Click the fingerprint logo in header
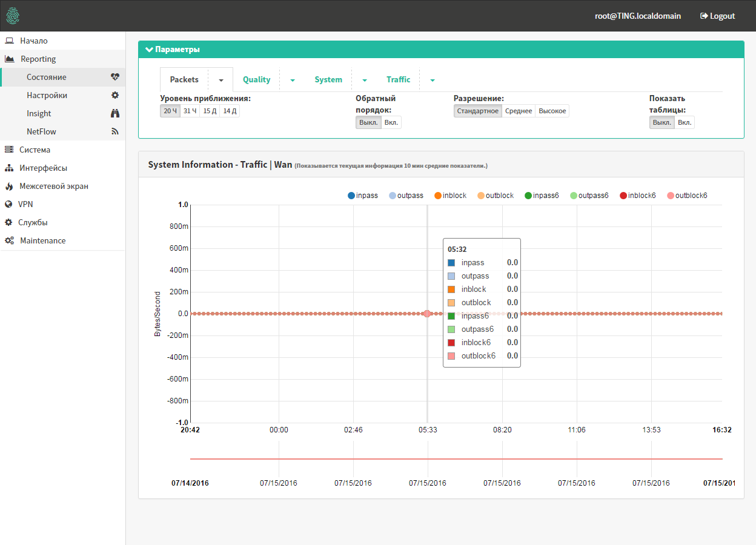The height and width of the screenshot is (545, 756). point(13,16)
